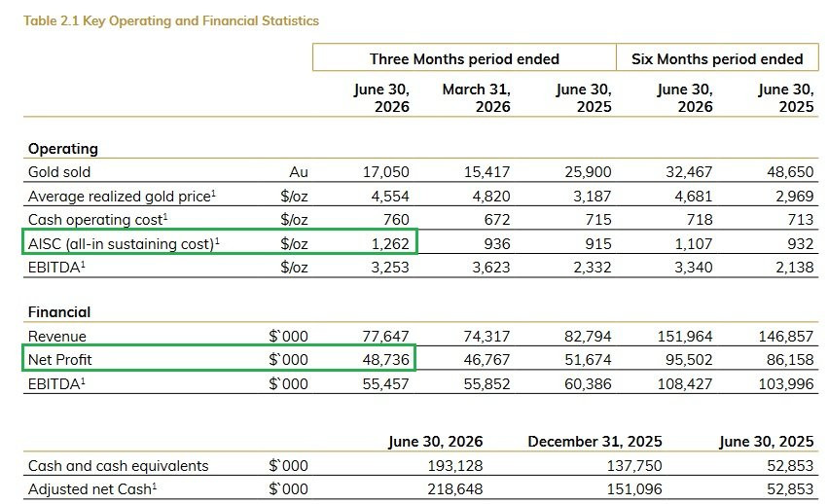
Task: Click the Operating section heading
Action: (x=63, y=149)
